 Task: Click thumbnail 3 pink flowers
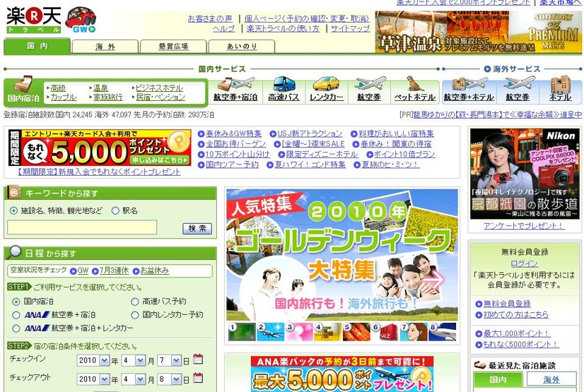(x=299, y=332)
